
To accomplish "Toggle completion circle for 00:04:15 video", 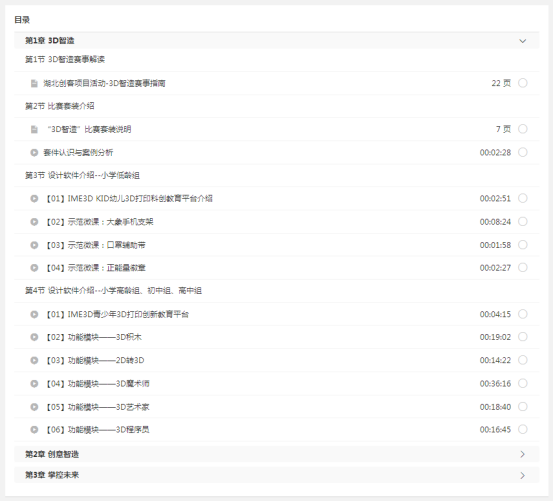I will coord(523,314).
